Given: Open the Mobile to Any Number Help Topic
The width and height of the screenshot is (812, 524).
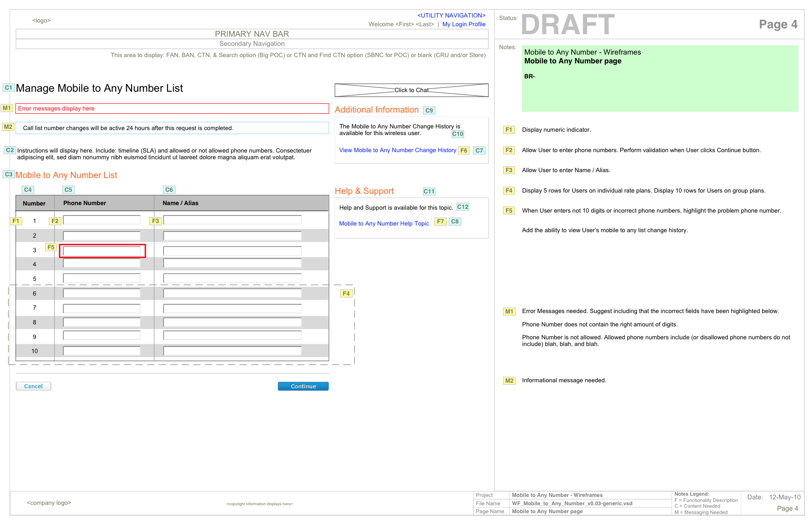Looking at the screenshot, I should pos(384,223).
